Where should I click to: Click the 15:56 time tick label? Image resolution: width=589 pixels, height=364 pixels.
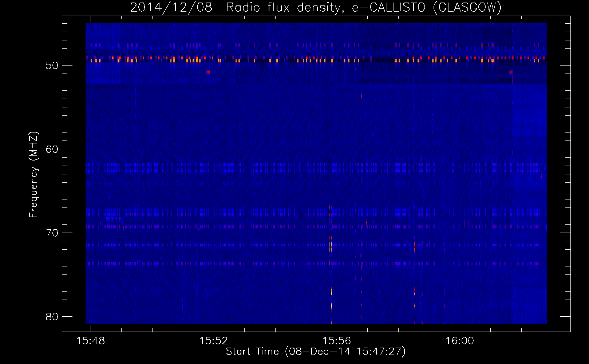click(x=337, y=341)
